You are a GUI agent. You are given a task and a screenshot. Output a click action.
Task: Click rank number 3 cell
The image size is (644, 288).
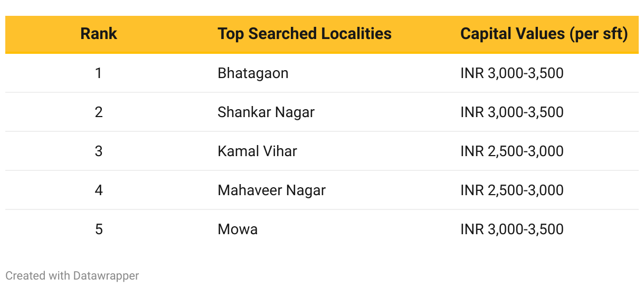click(99, 151)
